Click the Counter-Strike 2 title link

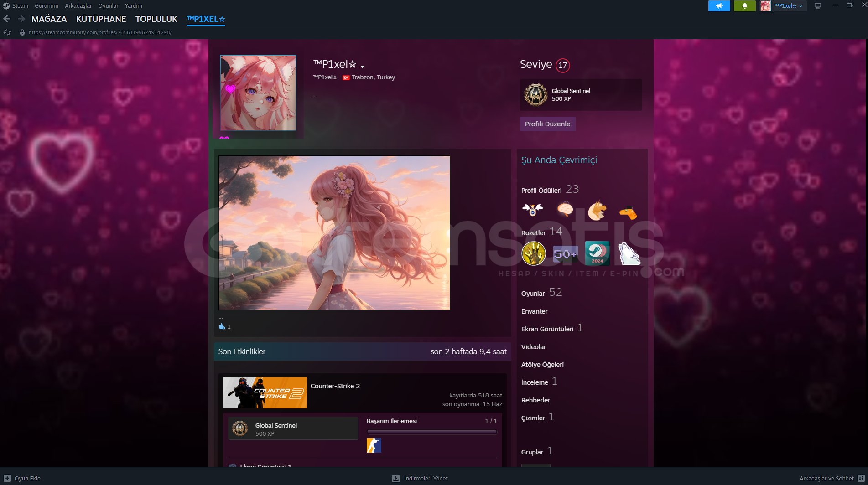[335, 386]
